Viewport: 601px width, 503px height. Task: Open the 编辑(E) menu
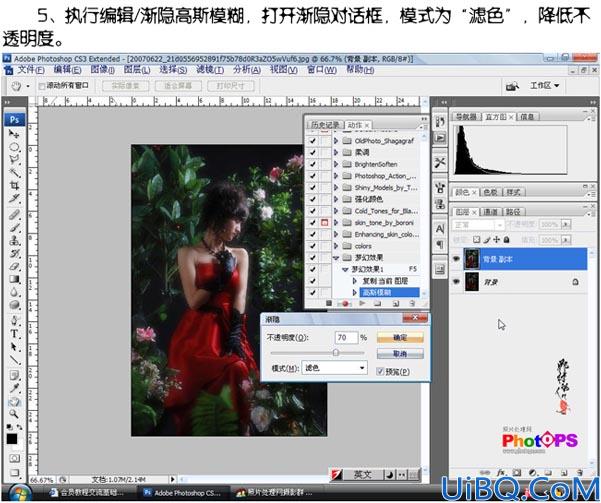tap(67, 70)
